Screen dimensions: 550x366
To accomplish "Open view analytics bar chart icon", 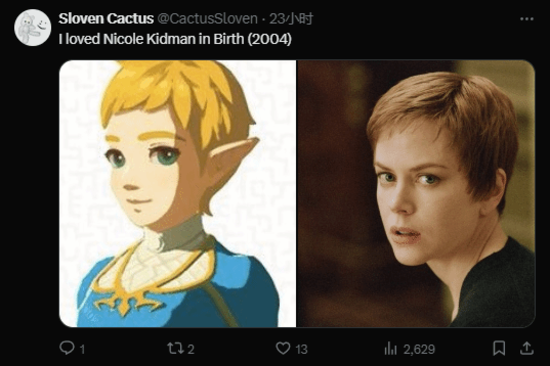I will coord(390,349).
